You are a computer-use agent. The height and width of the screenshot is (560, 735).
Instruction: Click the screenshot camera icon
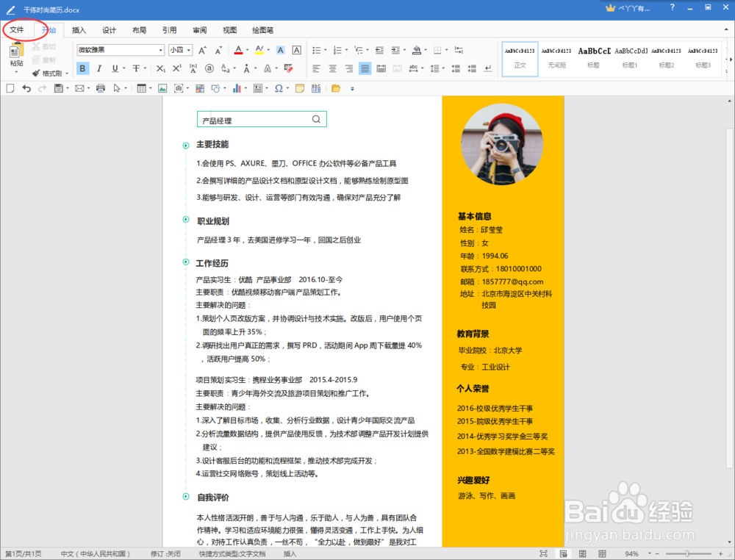(179, 88)
